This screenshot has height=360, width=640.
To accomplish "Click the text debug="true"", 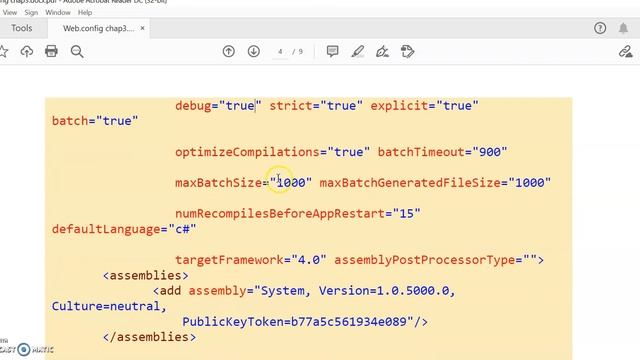I will tap(218, 106).
